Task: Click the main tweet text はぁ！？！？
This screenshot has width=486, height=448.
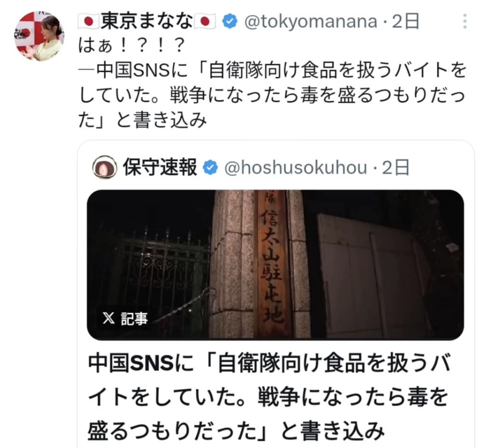Action: click(x=132, y=46)
